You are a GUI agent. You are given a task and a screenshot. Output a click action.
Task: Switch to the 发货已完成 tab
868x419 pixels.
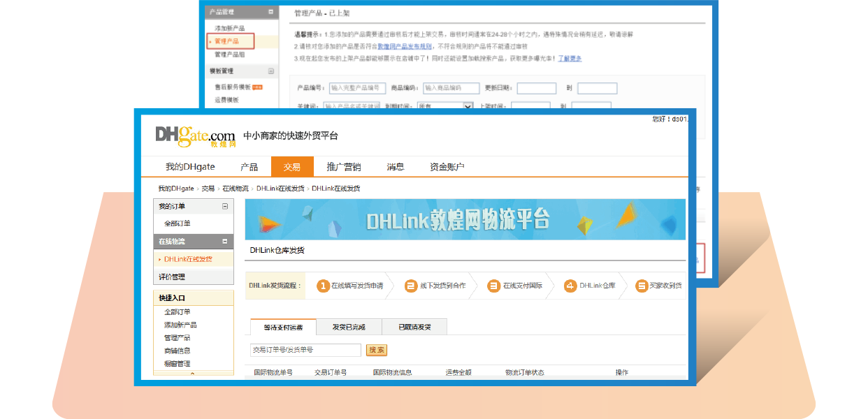tap(349, 327)
